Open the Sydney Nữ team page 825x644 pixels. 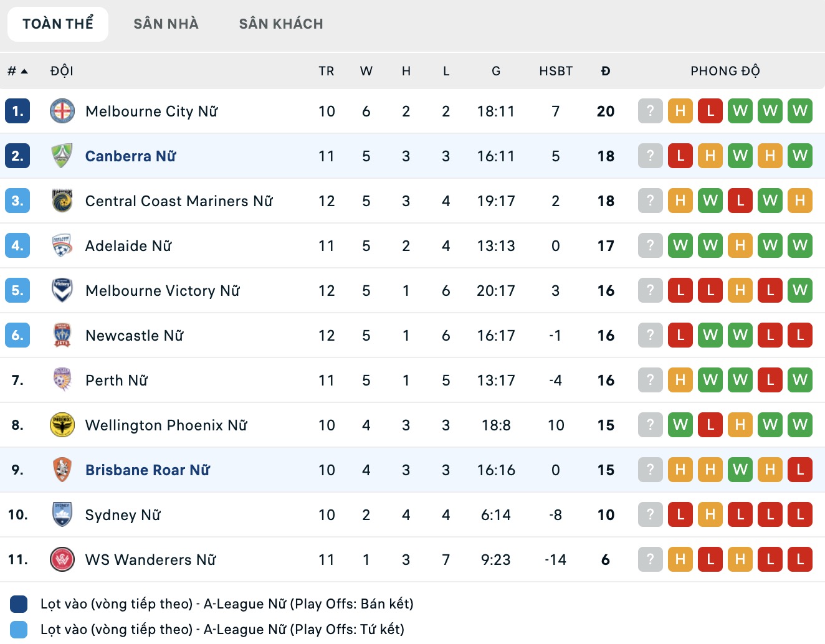[123, 515]
